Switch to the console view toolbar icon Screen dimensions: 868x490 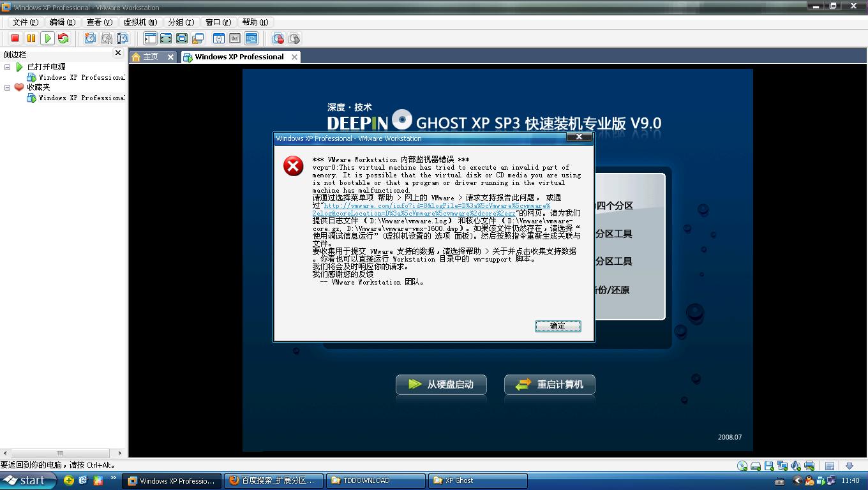(251, 38)
